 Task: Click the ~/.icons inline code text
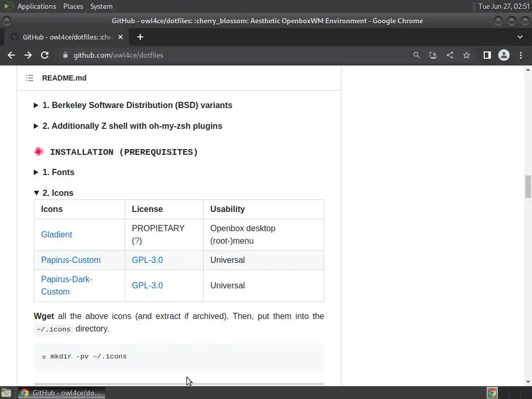point(54,329)
